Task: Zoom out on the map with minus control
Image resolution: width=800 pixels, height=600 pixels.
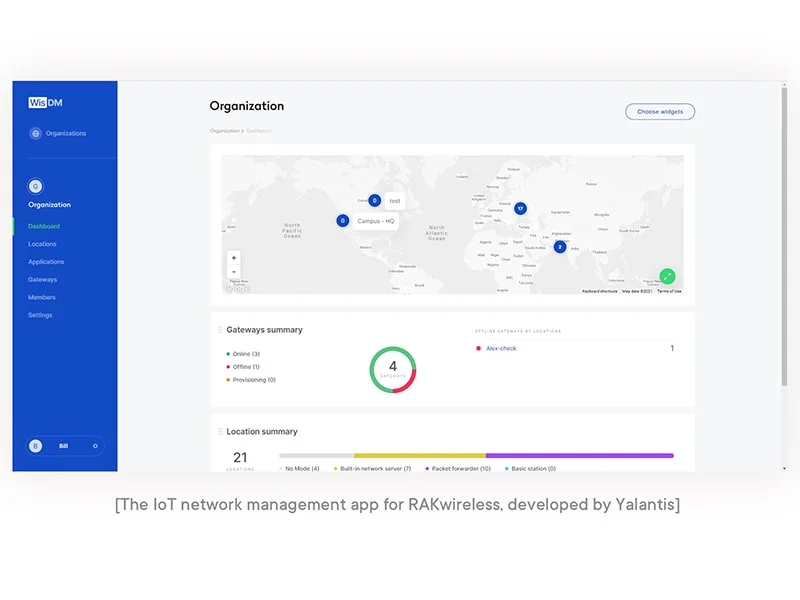Action: click(x=232, y=271)
